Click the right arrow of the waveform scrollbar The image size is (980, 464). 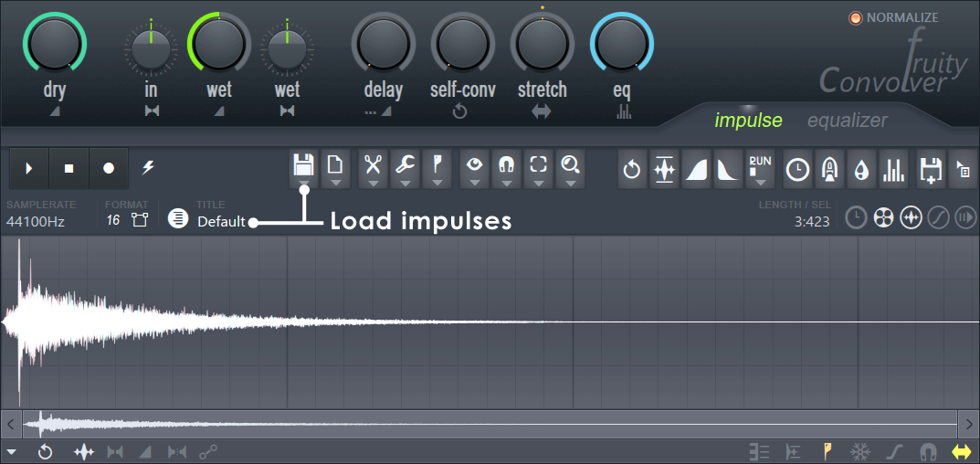pyautogui.click(x=968, y=424)
